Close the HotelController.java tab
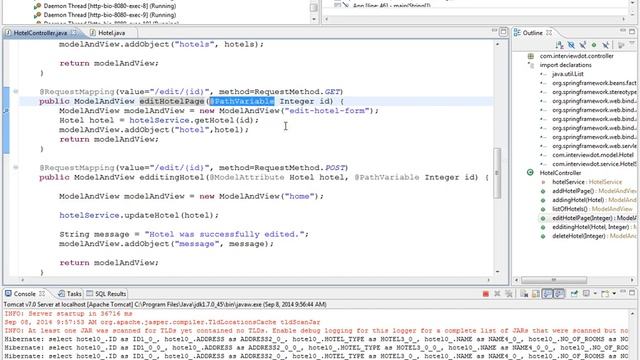The height and width of the screenshot is (360, 640). 73,32
